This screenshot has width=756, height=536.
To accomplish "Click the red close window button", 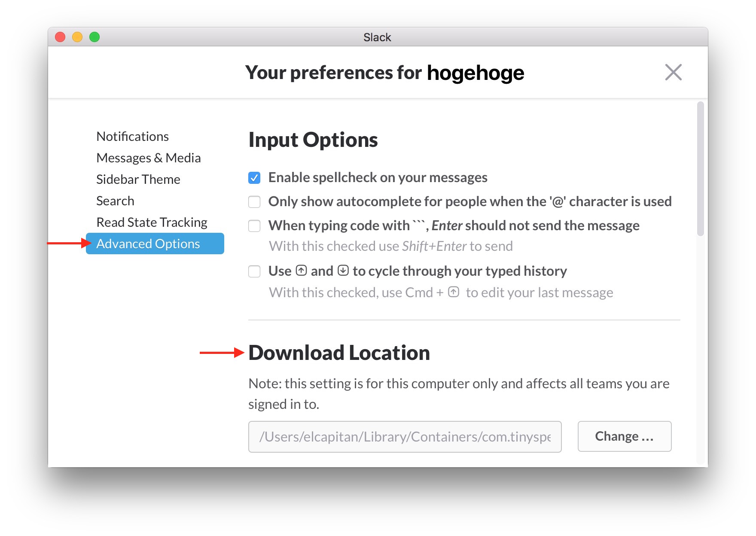I will pyautogui.click(x=60, y=37).
